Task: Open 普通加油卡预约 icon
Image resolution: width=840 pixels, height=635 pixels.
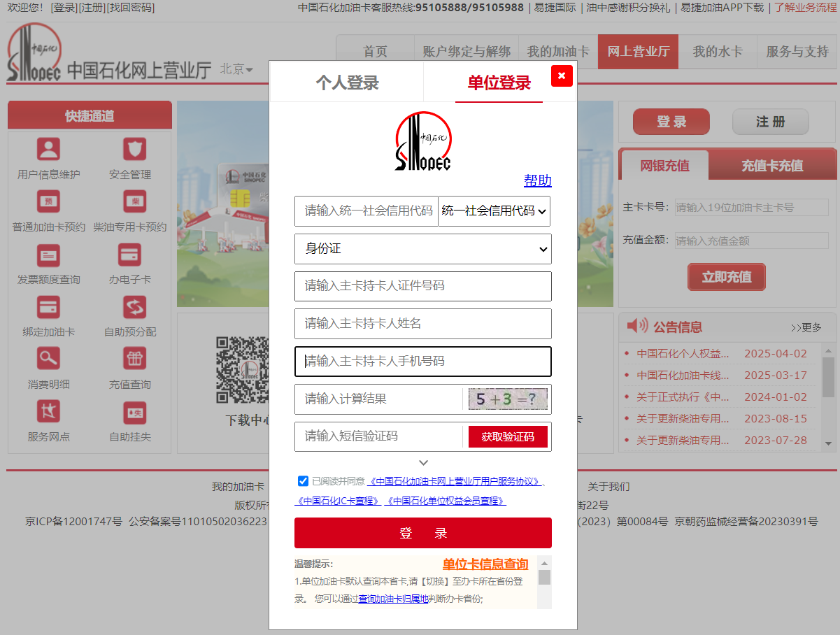Action: pyautogui.click(x=48, y=201)
